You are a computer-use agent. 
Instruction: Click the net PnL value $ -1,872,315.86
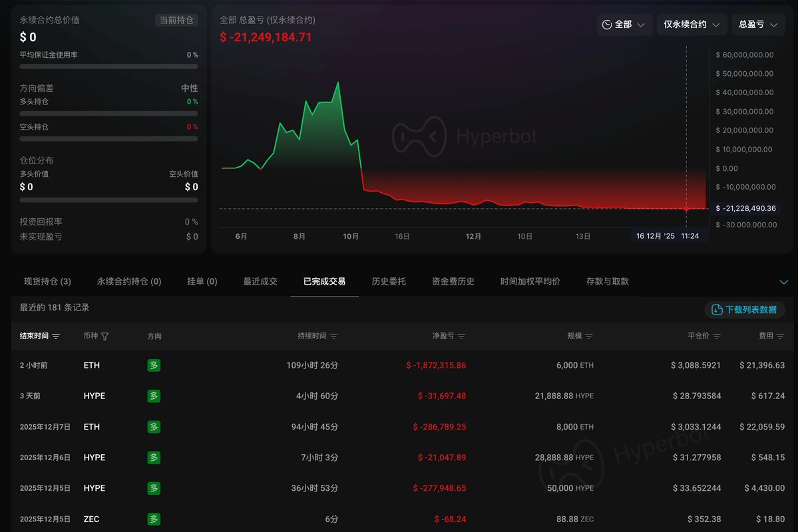pyautogui.click(x=436, y=365)
